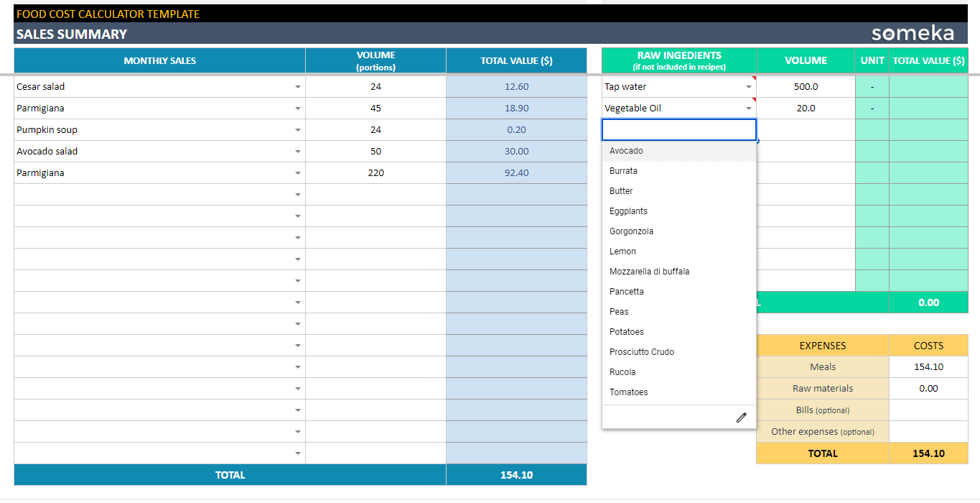Open the Avocado salad row dropdown arrow
This screenshot has width=980, height=503.
pos(298,152)
